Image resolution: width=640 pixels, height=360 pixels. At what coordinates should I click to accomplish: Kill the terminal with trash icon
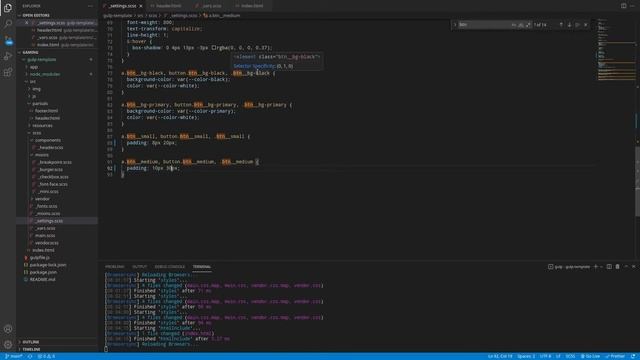tap(618, 267)
